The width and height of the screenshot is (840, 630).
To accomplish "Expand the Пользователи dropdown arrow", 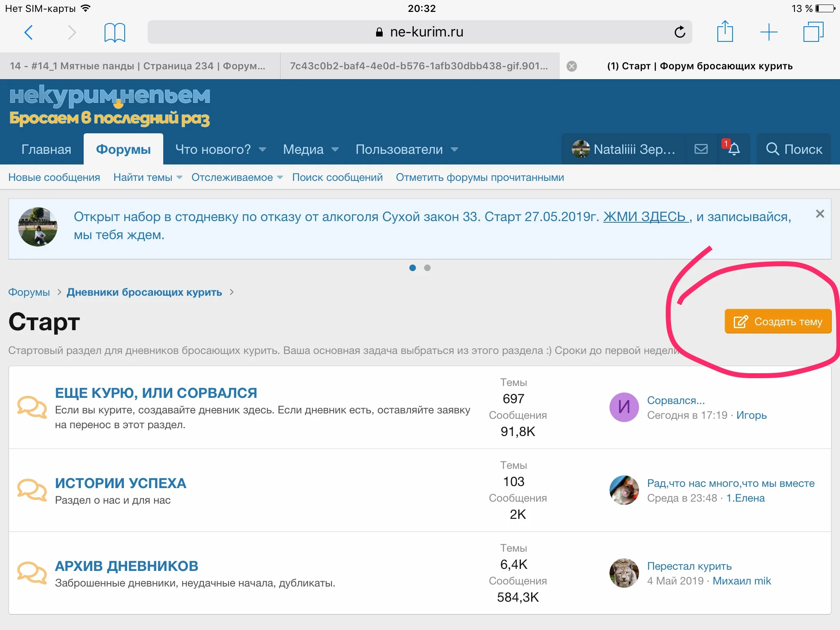I will (x=454, y=149).
